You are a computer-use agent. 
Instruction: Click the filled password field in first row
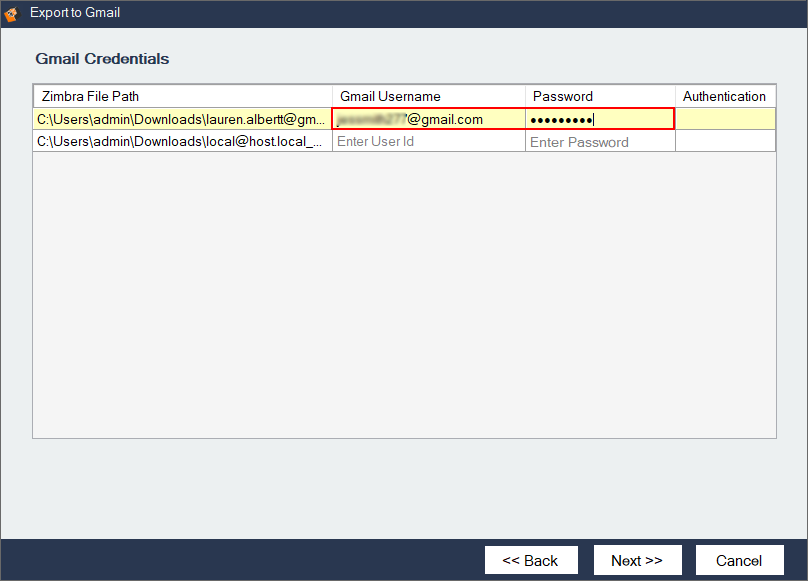(600, 119)
